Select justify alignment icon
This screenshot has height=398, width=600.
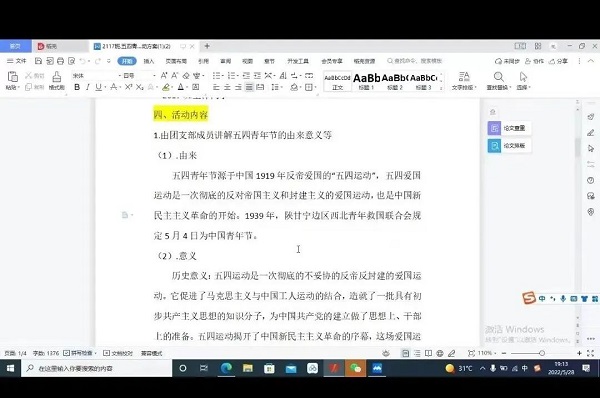coord(249,87)
